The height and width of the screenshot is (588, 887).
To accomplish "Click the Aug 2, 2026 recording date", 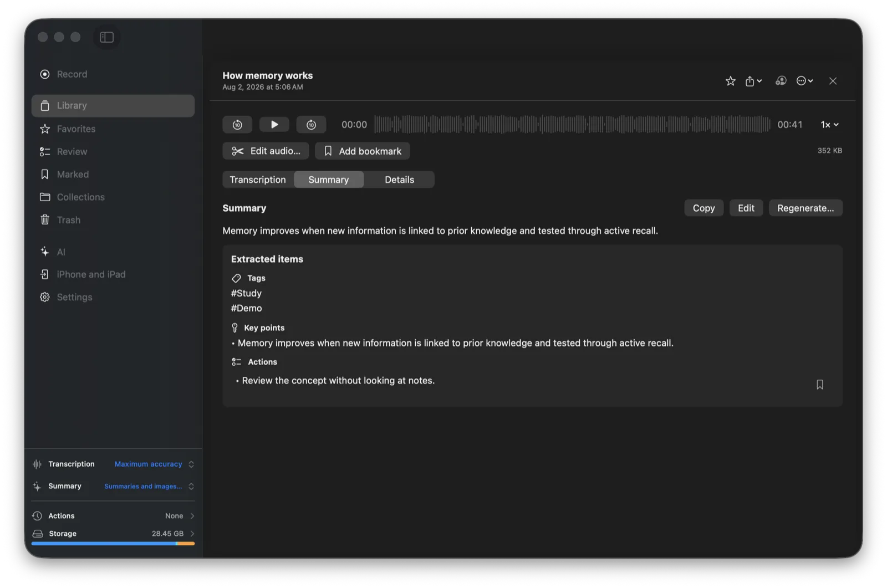I will 263,88.
